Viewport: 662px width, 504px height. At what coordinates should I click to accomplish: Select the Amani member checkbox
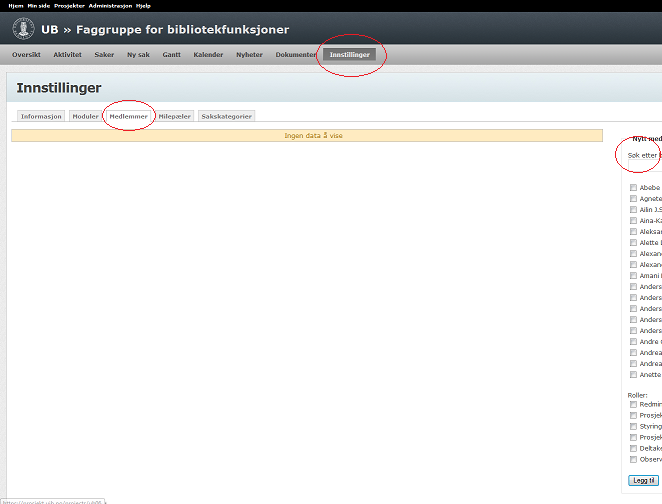point(633,276)
